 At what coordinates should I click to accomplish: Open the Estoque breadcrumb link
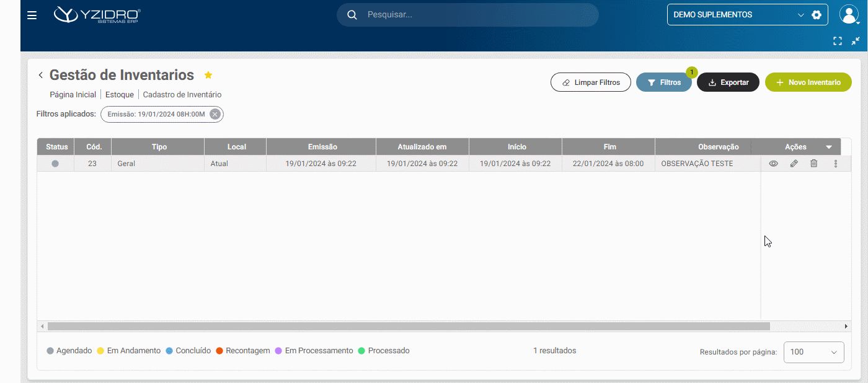pos(120,95)
